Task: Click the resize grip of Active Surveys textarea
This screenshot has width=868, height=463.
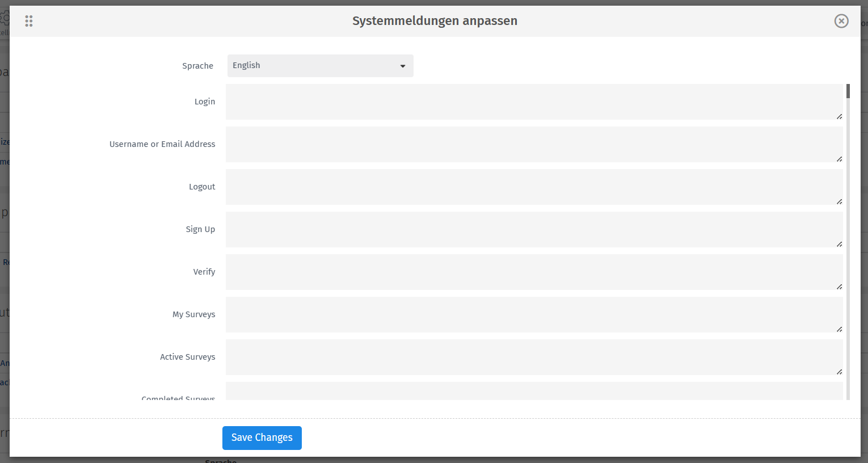Action: coord(839,371)
